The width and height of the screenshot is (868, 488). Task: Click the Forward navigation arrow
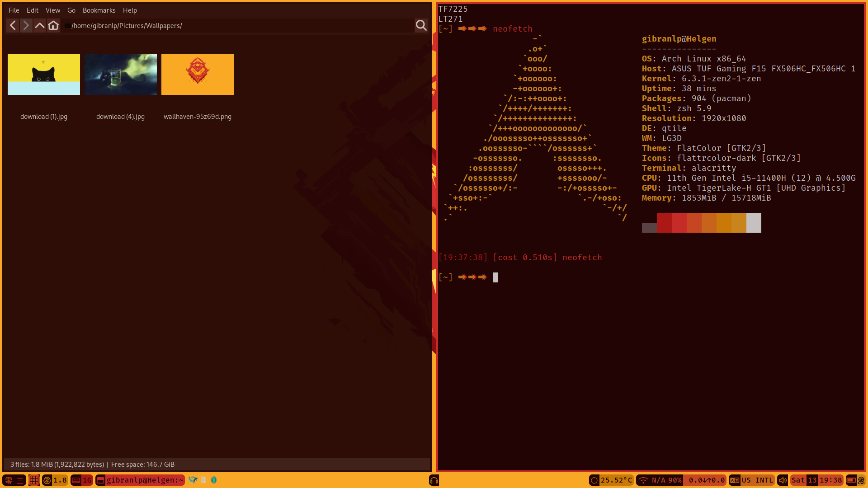click(26, 26)
